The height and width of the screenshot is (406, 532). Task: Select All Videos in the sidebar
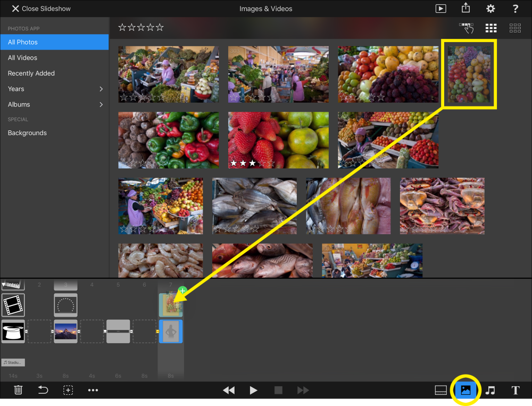point(55,57)
